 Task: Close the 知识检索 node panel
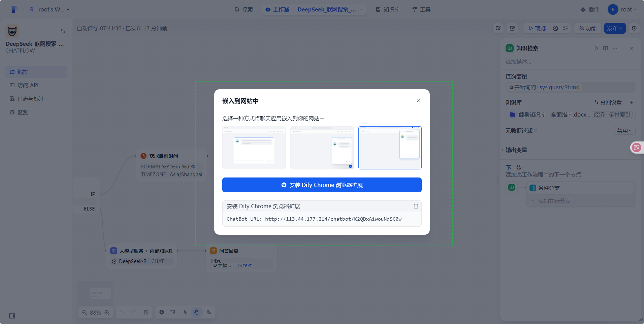(x=632, y=48)
